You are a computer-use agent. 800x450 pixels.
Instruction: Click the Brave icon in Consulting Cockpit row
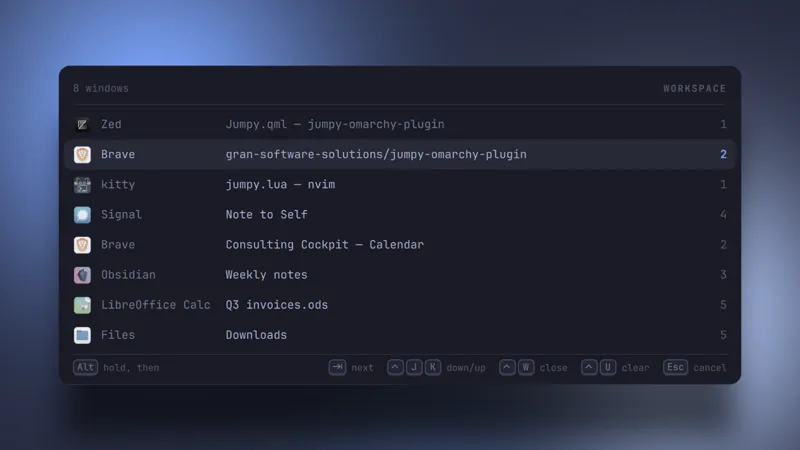click(x=82, y=245)
